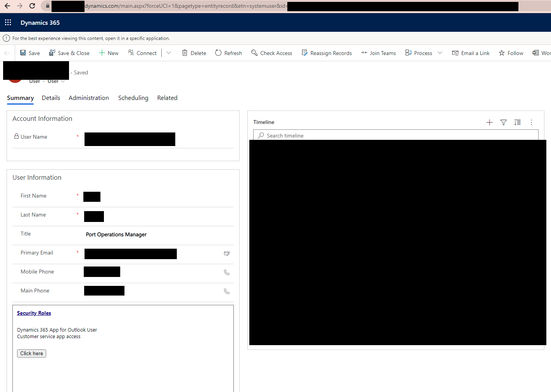Open the Connect dropdown arrow
Viewport: 551px width, 392px height.
point(168,53)
